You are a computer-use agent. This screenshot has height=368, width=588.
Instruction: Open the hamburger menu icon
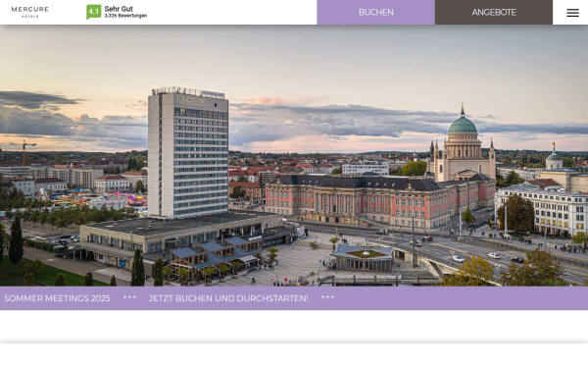(x=572, y=13)
